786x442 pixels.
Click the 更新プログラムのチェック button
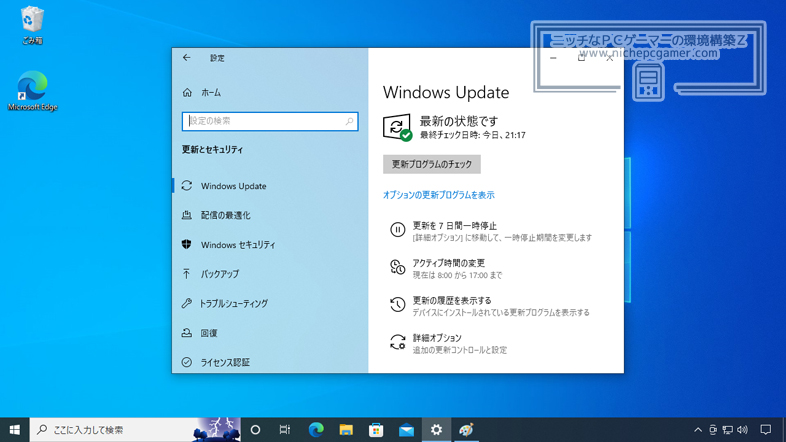[x=432, y=164]
